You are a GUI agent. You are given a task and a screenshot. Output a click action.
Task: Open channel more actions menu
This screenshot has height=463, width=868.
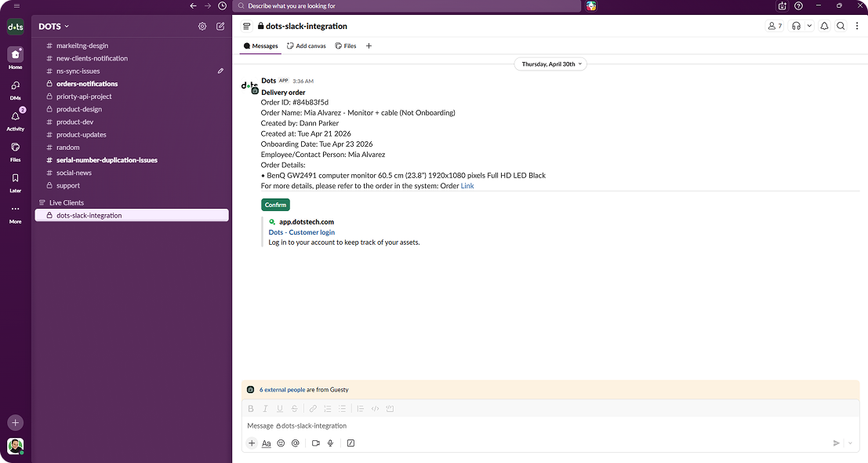point(857,26)
